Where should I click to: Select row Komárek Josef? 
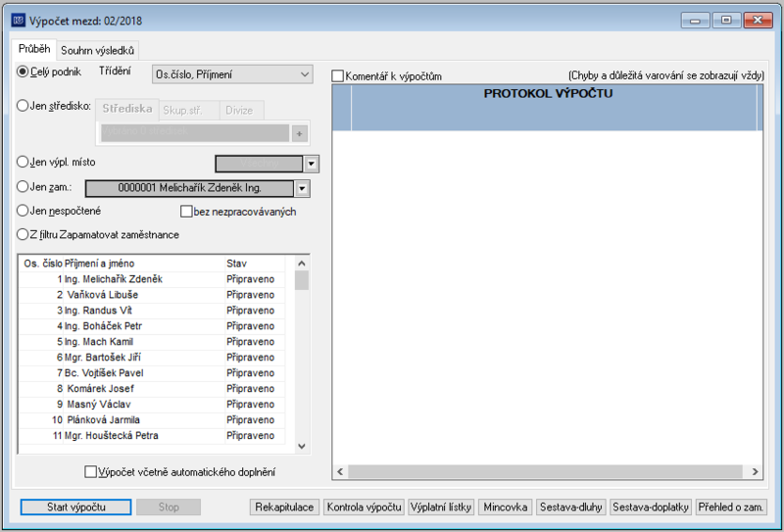tap(152, 389)
